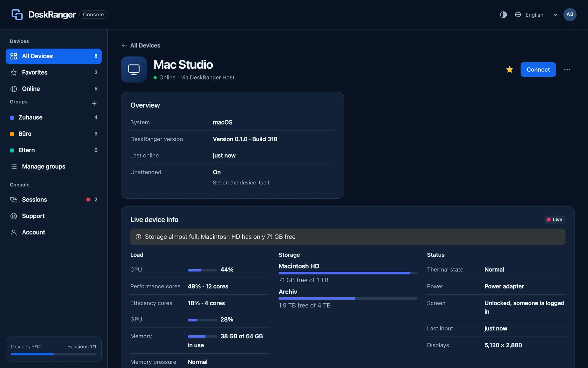
Task: Click the Favorites star outline icon
Action: coord(14,73)
